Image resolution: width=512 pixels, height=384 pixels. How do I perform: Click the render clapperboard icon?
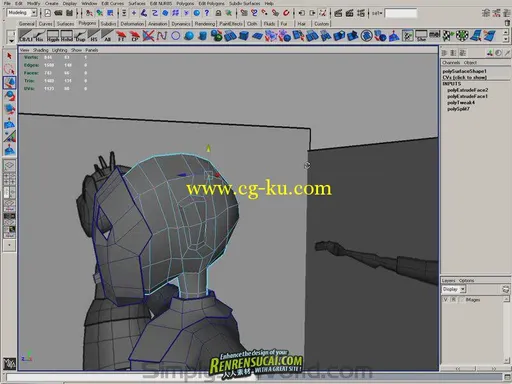338,13
